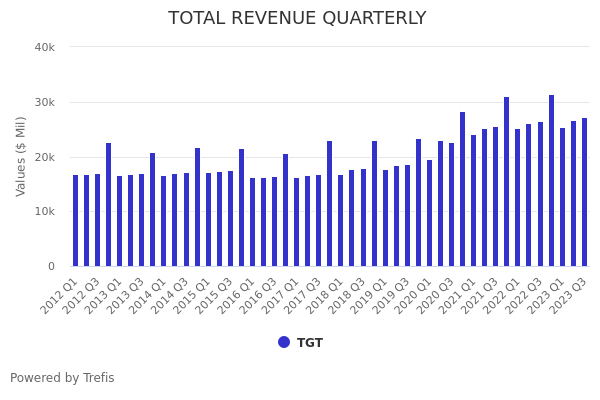Click the 2012 Q4 revenue bar
The image size is (600, 400).
coord(108,204)
